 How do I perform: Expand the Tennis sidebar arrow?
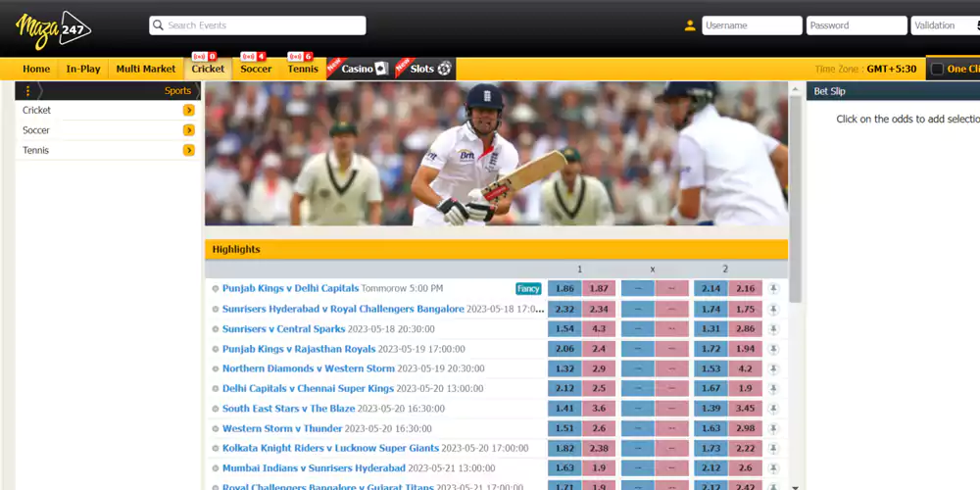189,150
